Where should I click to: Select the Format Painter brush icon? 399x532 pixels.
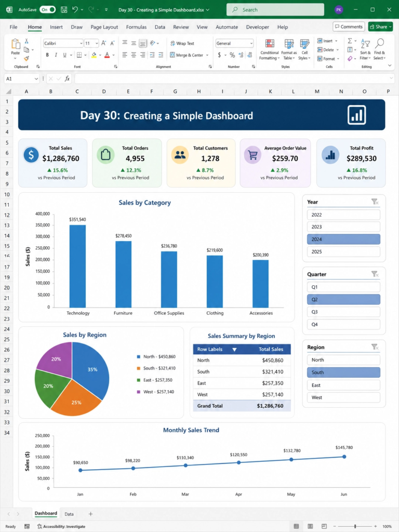click(26, 58)
